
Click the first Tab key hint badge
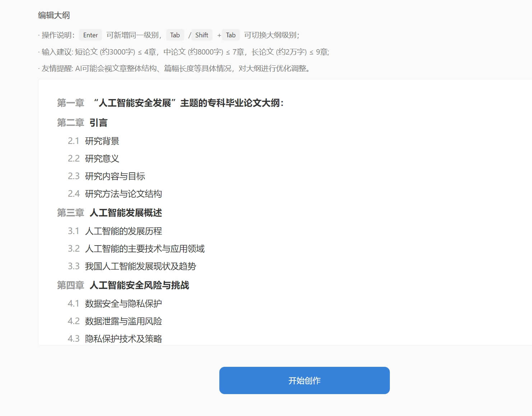point(175,35)
